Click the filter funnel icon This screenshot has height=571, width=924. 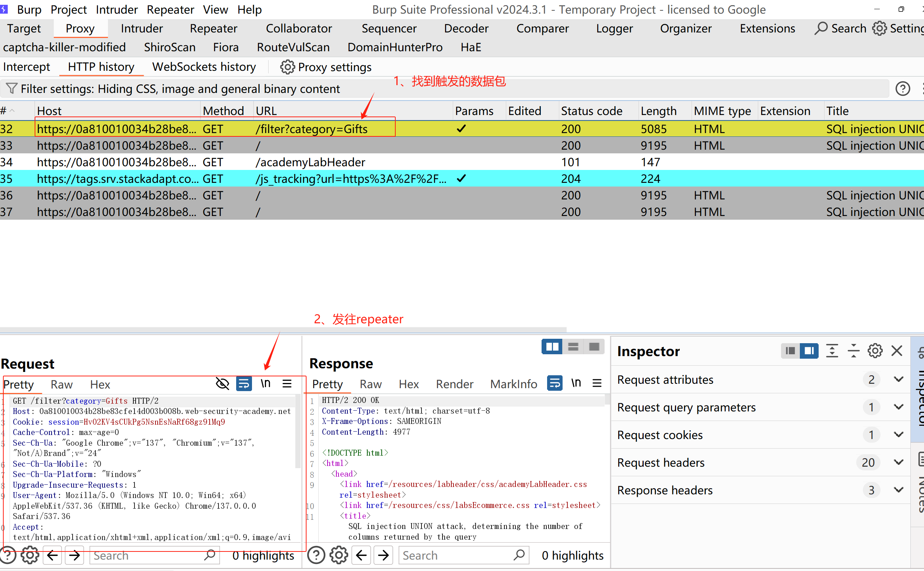pos(11,89)
